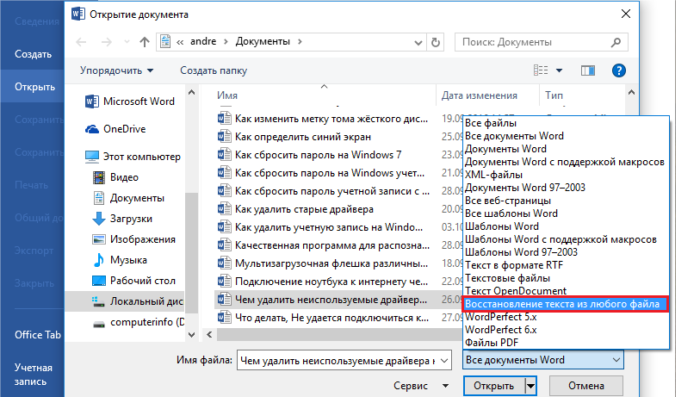This screenshot has height=398, width=676.
Task: Select Мультизагрузочная флешка file
Action: 331,263
